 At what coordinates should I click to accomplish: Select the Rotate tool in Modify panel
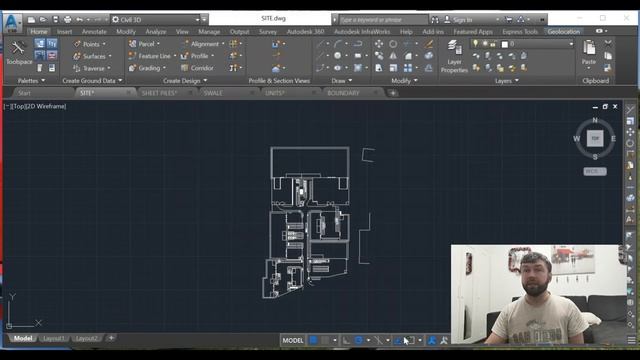[393, 44]
